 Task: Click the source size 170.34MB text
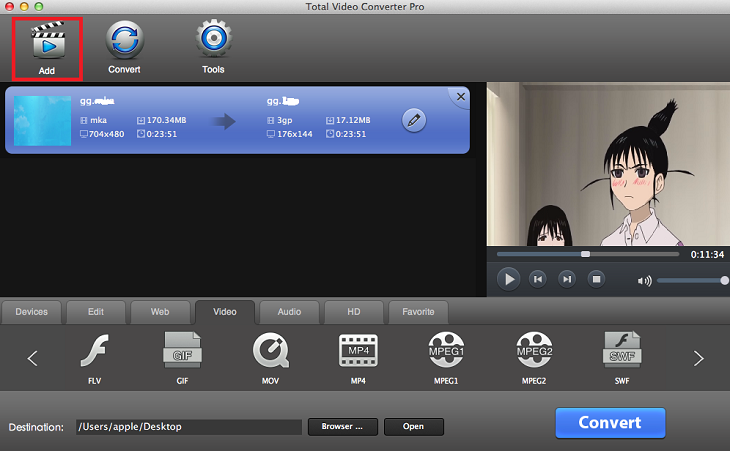click(x=167, y=120)
